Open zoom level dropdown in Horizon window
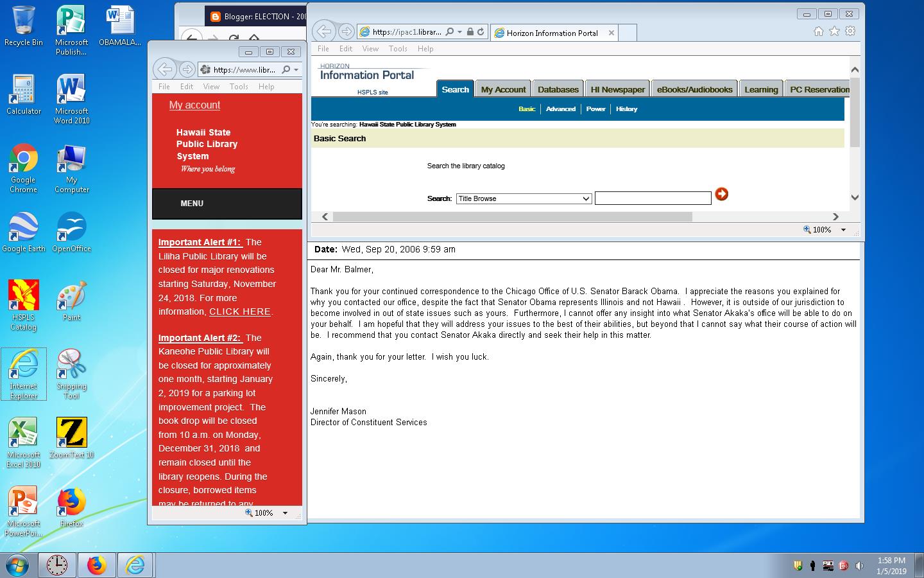This screenshot has height=578, width=924. (x=843, y=229)
